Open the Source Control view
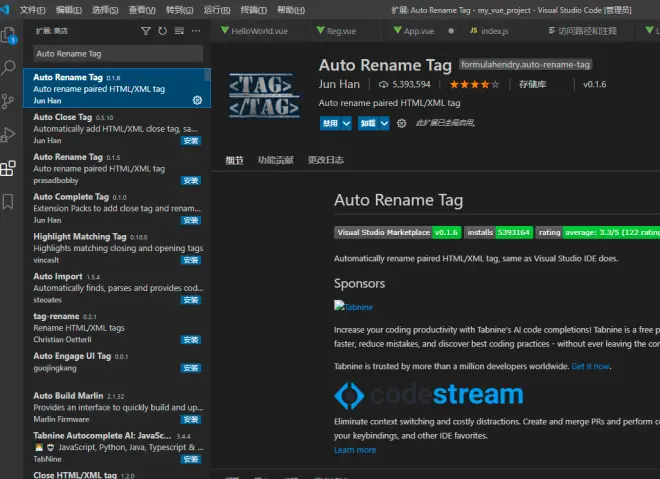 tap(8, 101)
